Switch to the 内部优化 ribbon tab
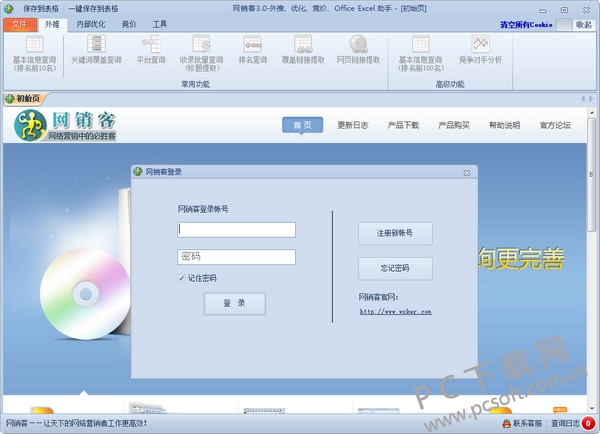Image resolution: width=600 pixels, height=434 pixels. coord(91,24)
